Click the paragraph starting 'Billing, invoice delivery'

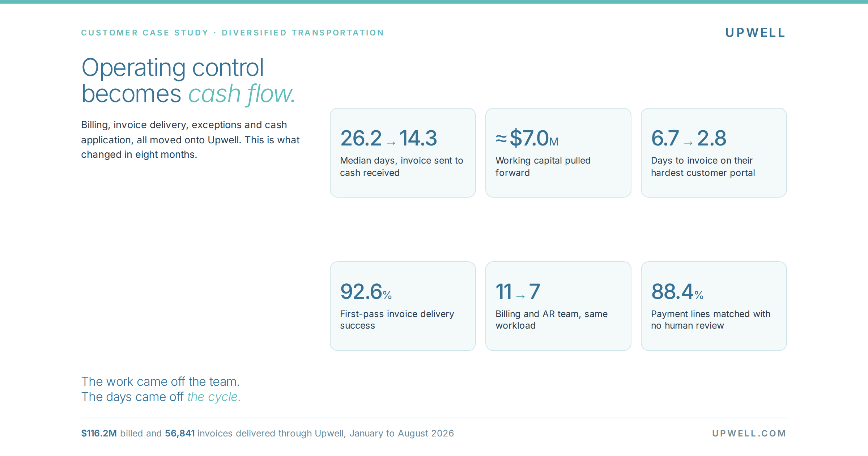[190, 139]
